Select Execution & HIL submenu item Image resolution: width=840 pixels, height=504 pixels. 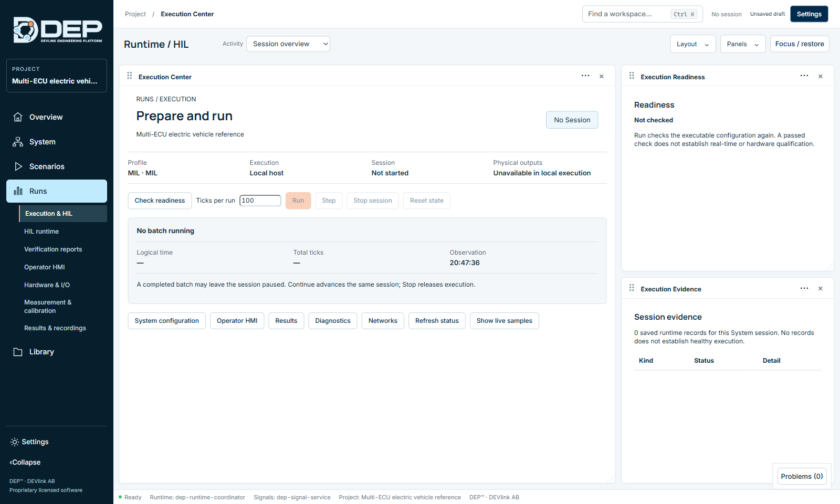(63, 214)
